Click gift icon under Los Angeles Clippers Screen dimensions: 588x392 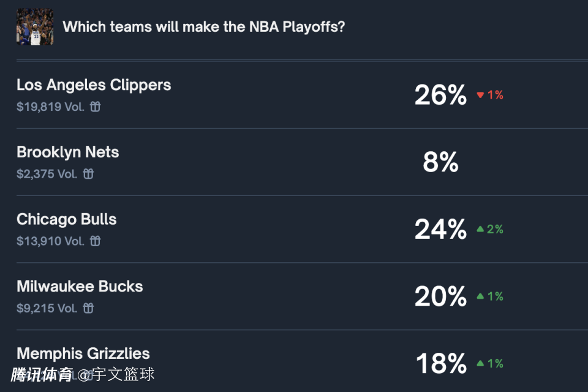click(95, 107)
